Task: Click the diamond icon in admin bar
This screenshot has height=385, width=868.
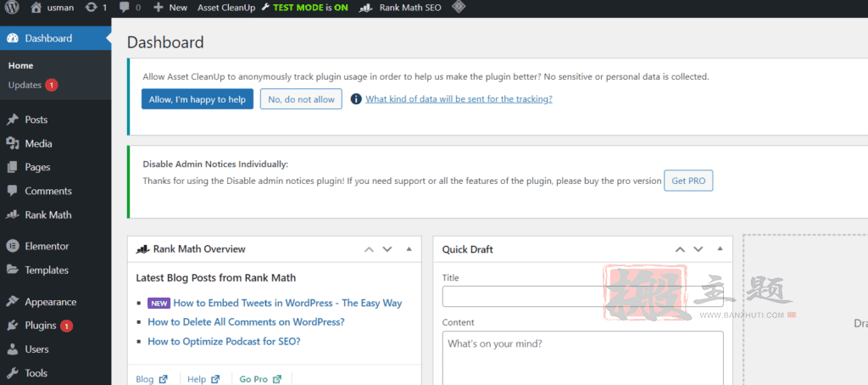Action: tap(459, 7)
